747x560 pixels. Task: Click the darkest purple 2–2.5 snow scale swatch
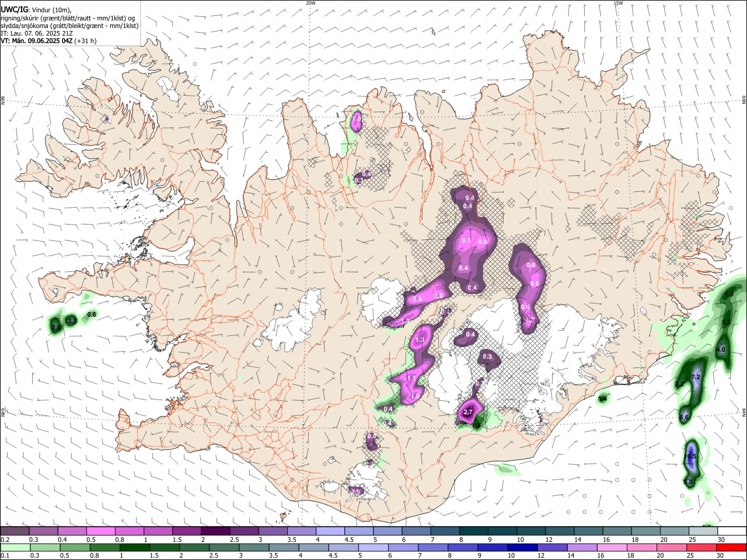pyautogui.click(x=215, y=530)
